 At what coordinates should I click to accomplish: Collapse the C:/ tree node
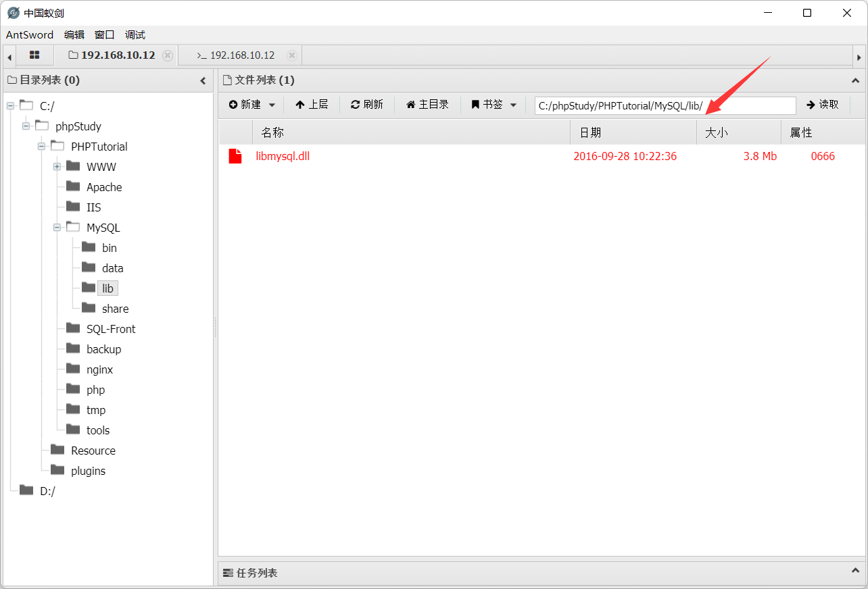click(10, 105)
